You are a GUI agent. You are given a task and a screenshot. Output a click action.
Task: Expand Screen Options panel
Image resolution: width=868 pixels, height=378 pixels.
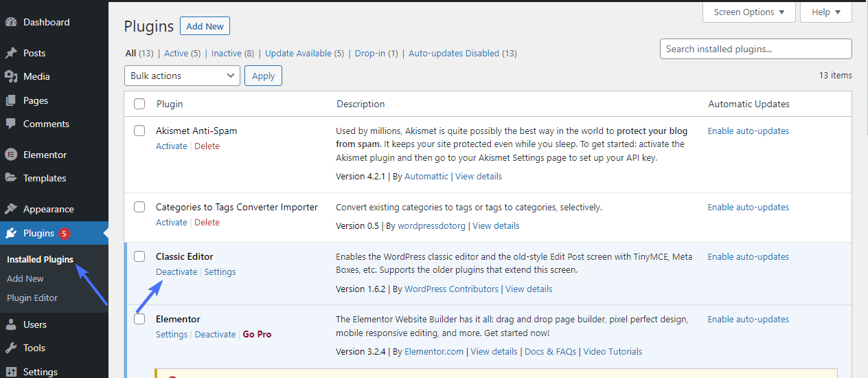coord(749,12)
